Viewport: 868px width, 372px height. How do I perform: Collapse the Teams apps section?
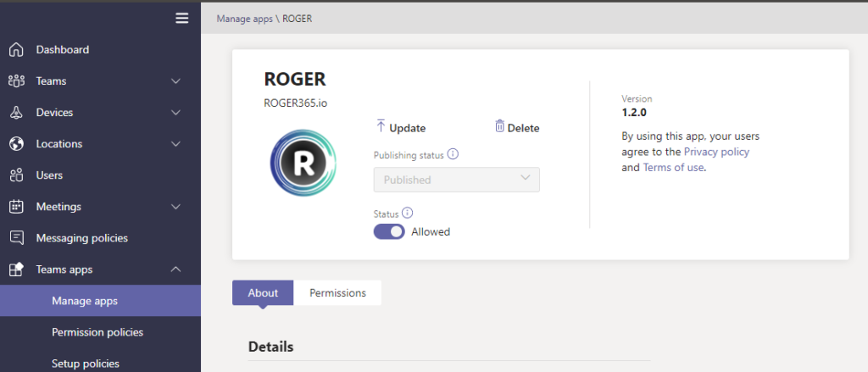click(176, 269)
